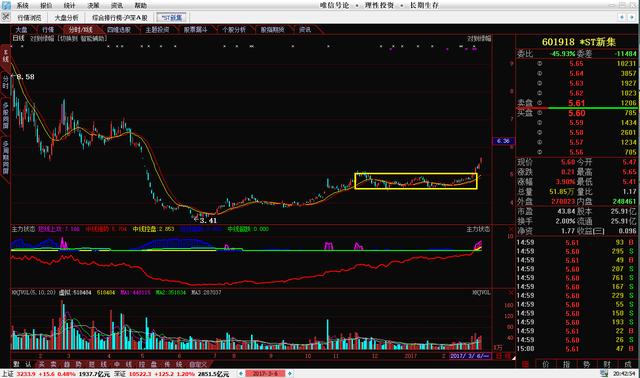640x378 pixels.
Task: Go to next date with the right arrow
Action: point(290,374)
